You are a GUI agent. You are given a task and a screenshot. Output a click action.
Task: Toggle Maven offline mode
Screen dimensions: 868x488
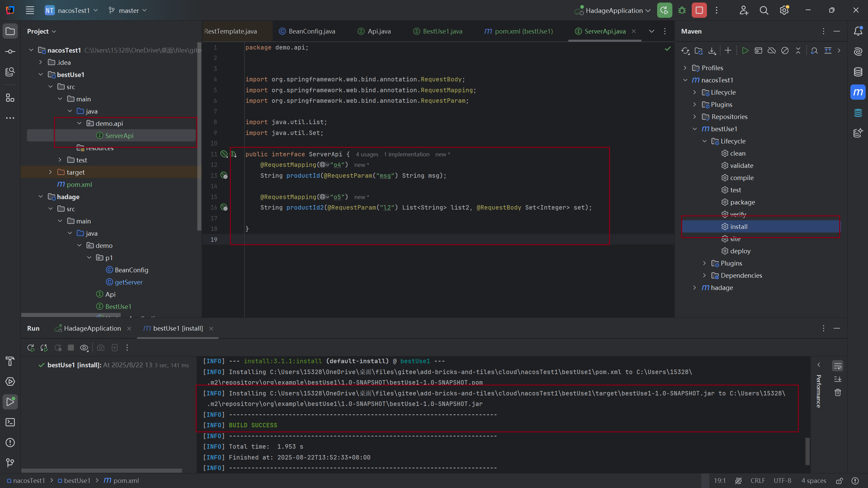click(x=772, y=51)
